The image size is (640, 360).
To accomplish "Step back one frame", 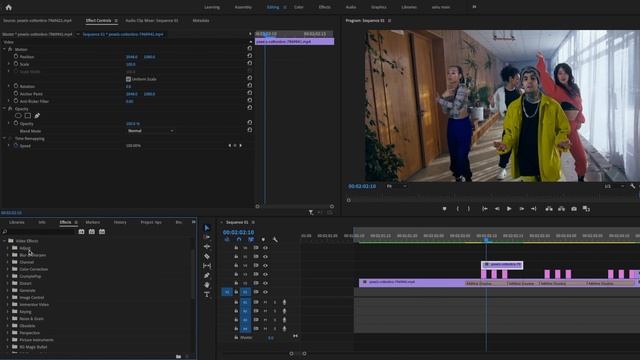I will click(497, 209).
